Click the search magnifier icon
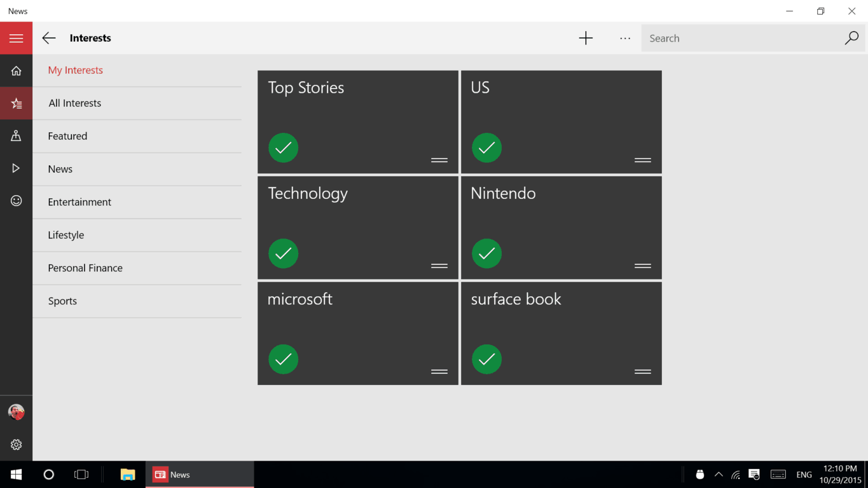This screenshot has width=868, height=488. tap(851, 38)
